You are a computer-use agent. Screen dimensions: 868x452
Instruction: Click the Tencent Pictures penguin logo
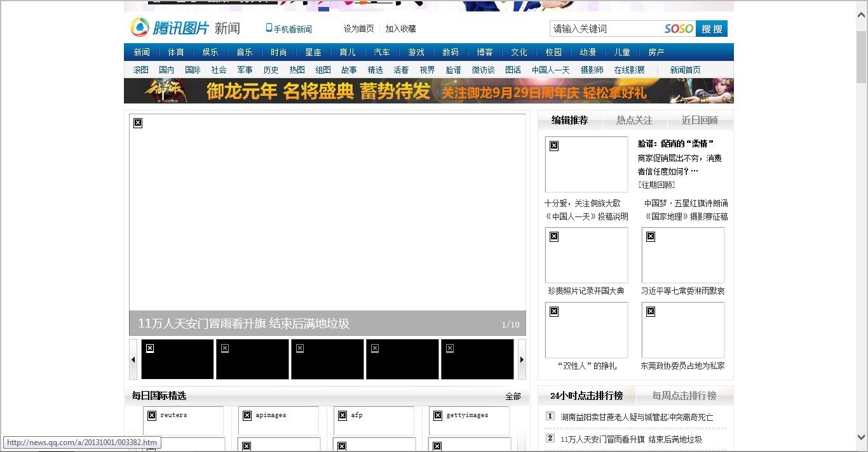(x=140, y=28)
